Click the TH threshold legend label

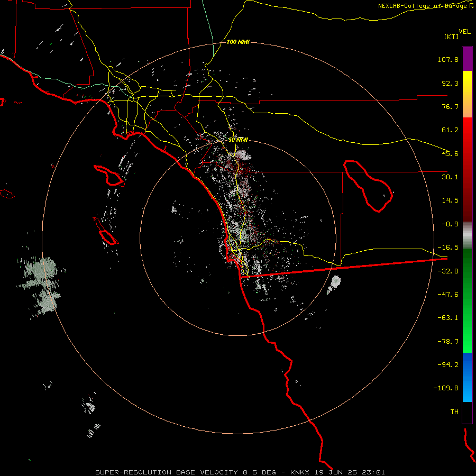(x=454, y=412)
